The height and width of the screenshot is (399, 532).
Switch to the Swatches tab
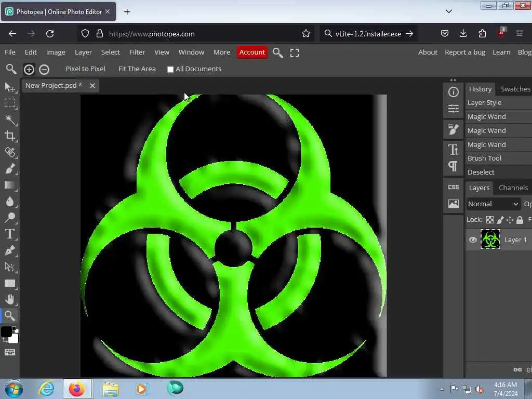pyautogui.click(x=515, y=89)
